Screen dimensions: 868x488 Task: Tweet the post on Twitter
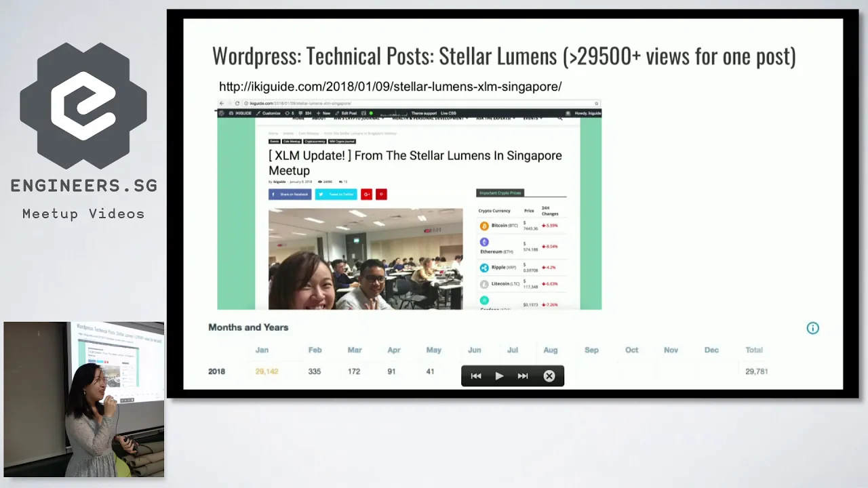click(336, 195)
